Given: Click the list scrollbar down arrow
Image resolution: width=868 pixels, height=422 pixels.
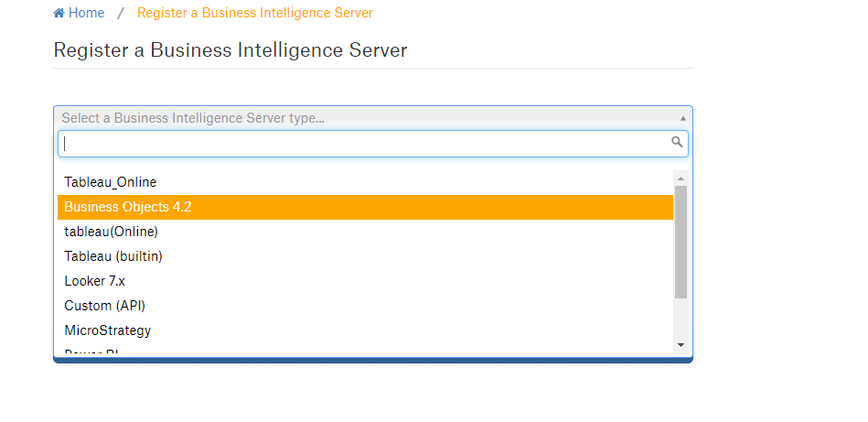Looking at the screenshot, I should pos(680,345).
